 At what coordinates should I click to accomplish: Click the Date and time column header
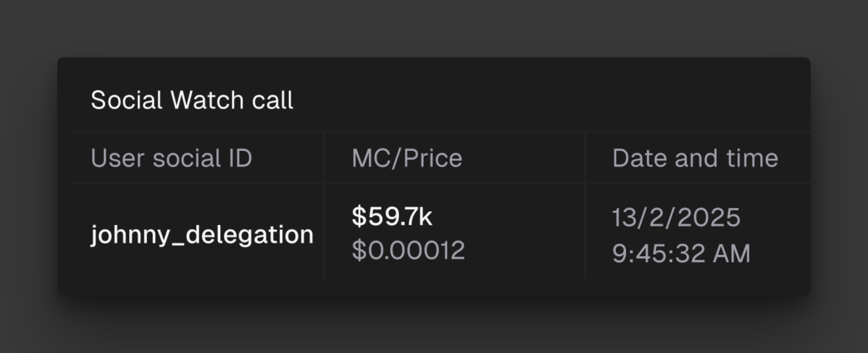tap(695, 158)
